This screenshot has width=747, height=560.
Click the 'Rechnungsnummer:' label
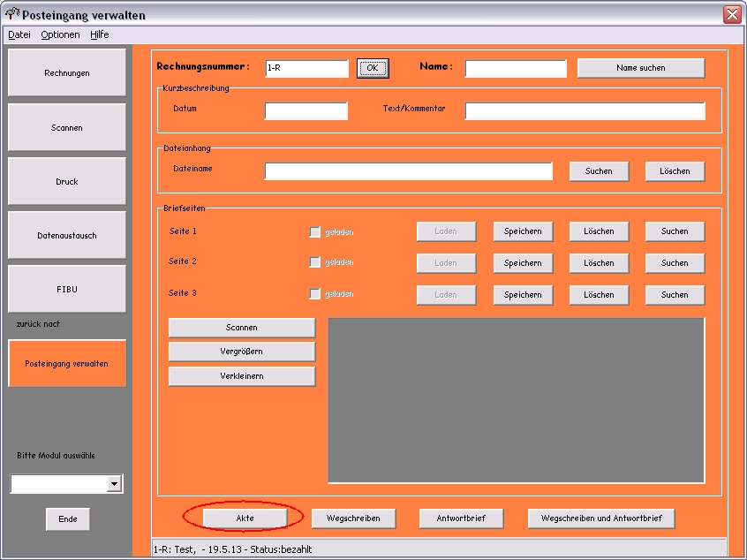203,67
